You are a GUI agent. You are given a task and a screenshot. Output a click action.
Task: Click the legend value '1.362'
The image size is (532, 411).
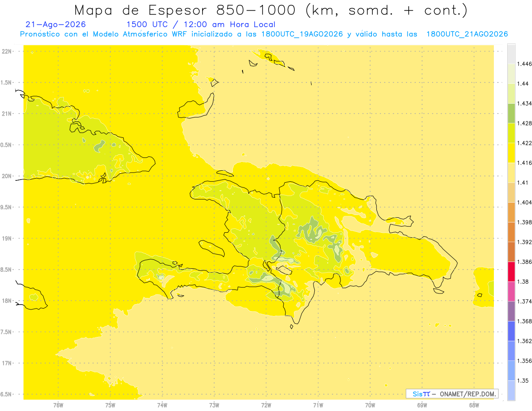pos(524,341)
